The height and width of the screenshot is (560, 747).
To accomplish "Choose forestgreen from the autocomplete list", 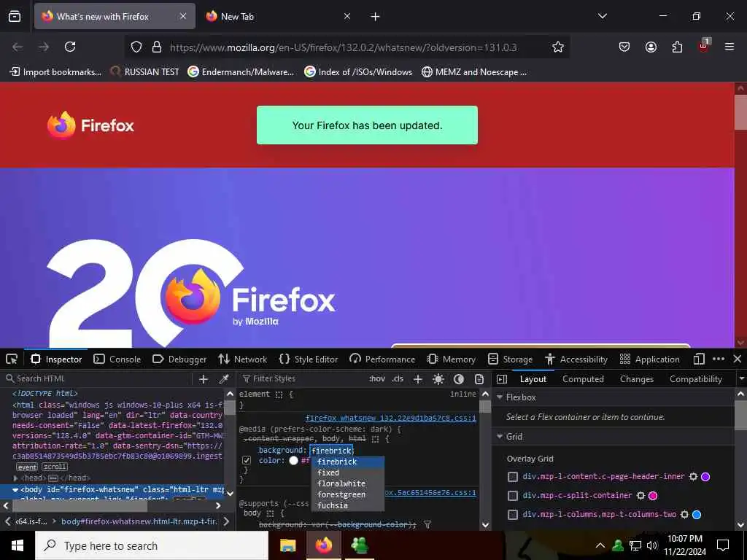I will [341, 495].
